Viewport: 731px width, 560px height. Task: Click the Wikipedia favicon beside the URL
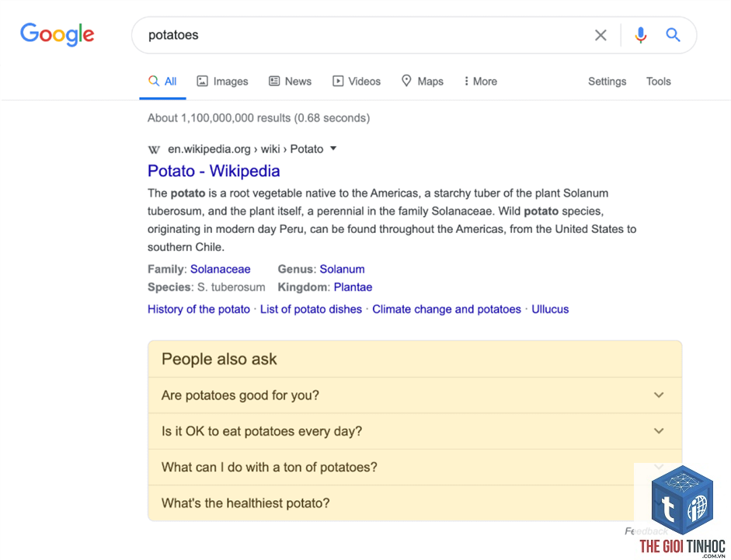pyautogui.click(x=154, y=150)
